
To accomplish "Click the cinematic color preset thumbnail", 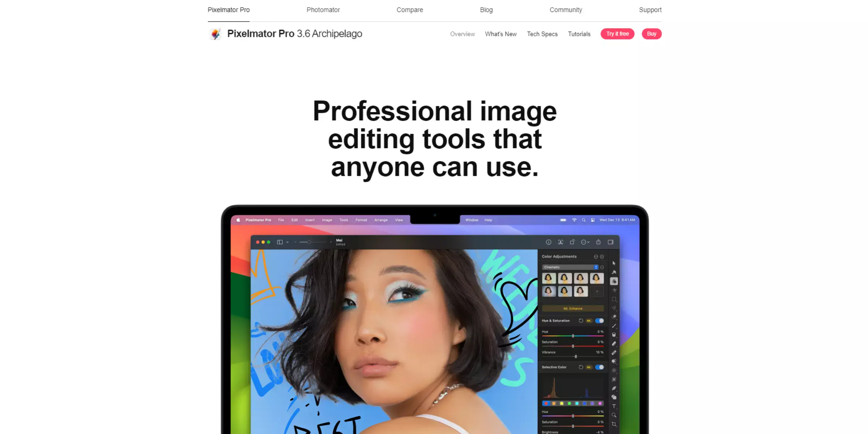I will coord(550,278).
